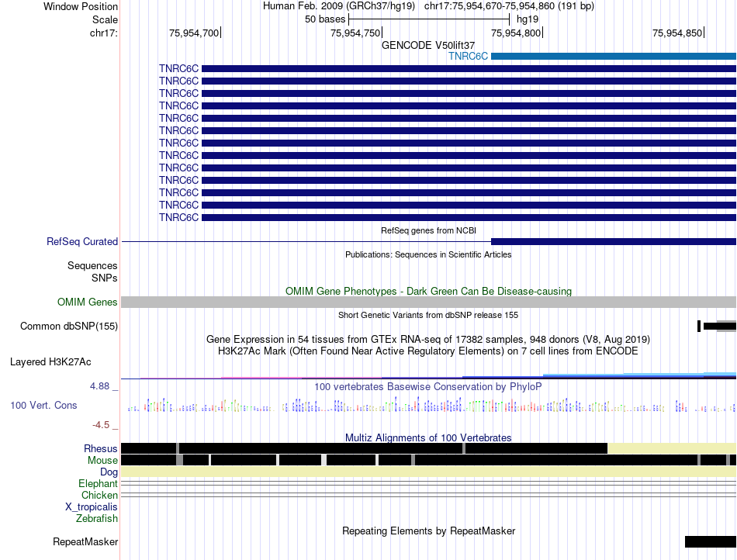Image resolution: width=737 pixels, height=560 pixels.
Task: Click the 'RepeatMasker' track label
Action: point(85,541)
